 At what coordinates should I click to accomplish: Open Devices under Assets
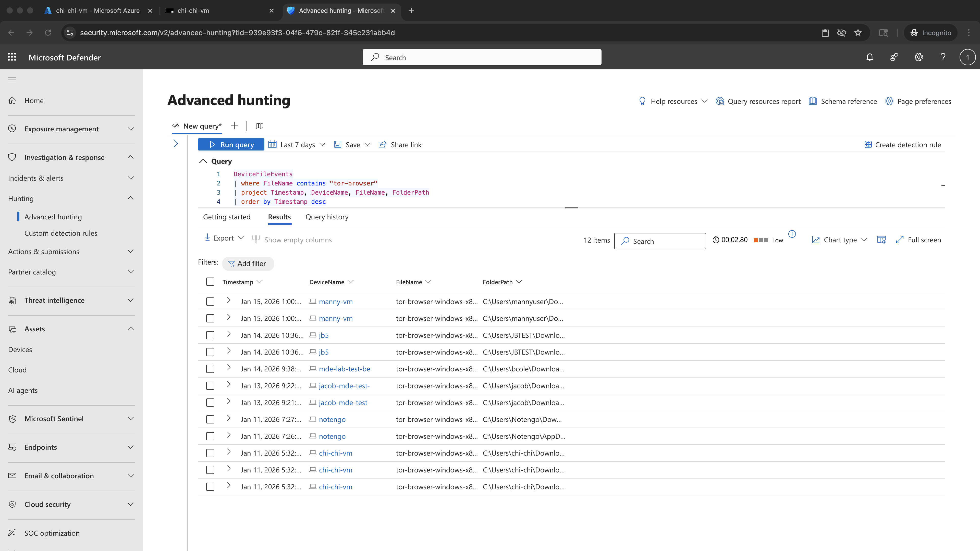(20, 349)
